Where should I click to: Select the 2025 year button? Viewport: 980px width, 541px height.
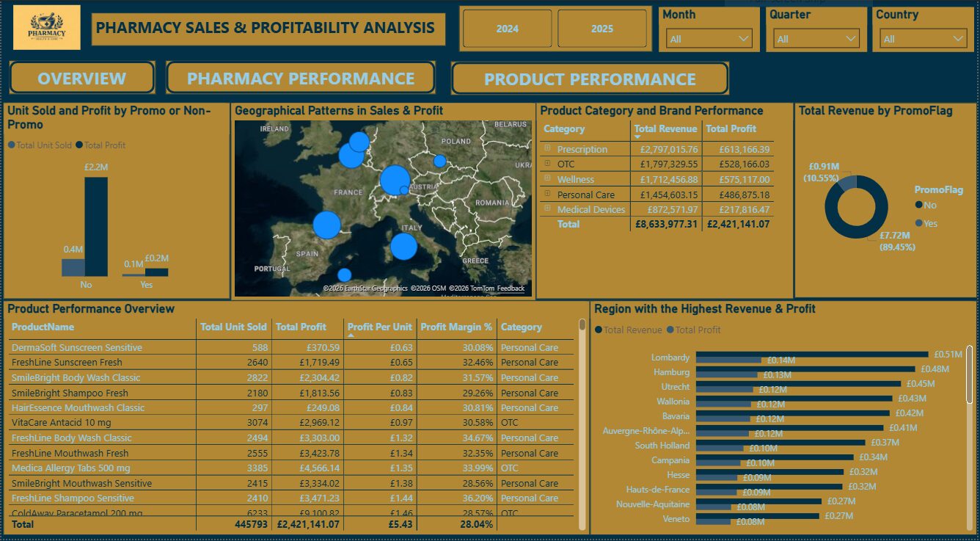[602, 28]
